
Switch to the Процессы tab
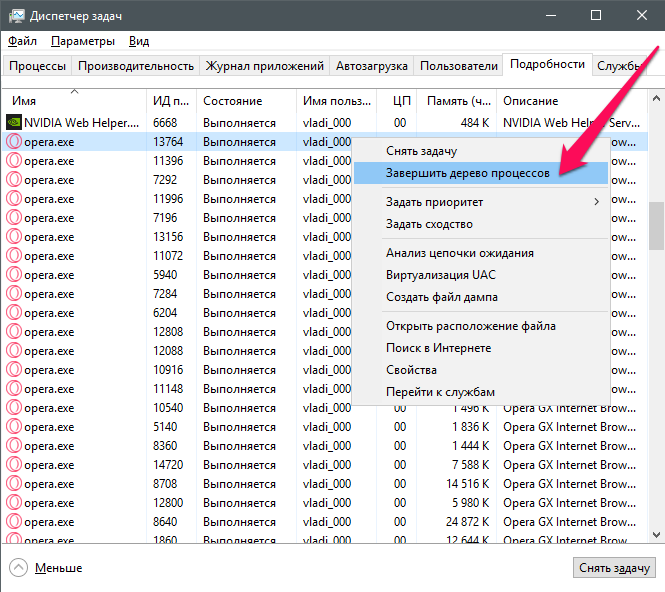tap(37, 66)
